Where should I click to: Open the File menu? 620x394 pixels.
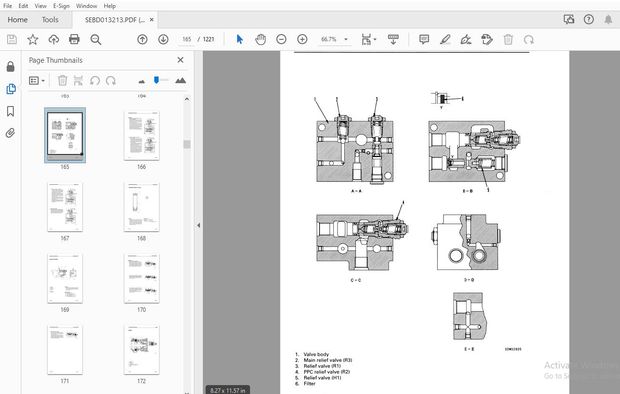pyautogui.click(x=8, y=6)
